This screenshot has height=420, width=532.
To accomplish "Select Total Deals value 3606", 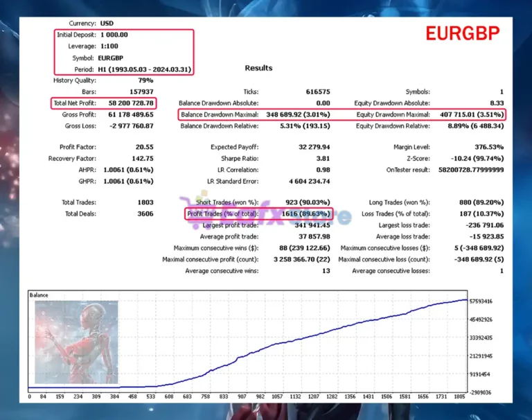I will coord(145,214).
